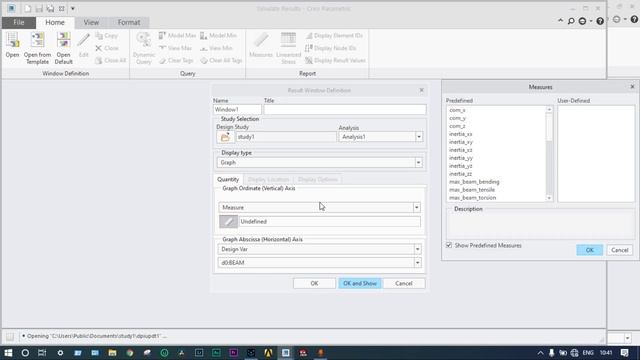The height and width of the screenshot is (360, 640).
Task: Open File Explorer from the taskbar
Action: coord(112,353)
